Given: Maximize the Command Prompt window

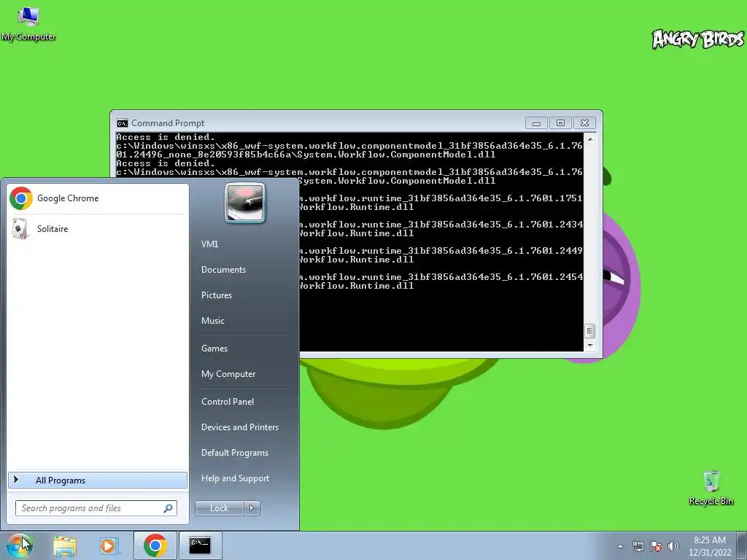Looking at the screenshot, I should [561, 123].
